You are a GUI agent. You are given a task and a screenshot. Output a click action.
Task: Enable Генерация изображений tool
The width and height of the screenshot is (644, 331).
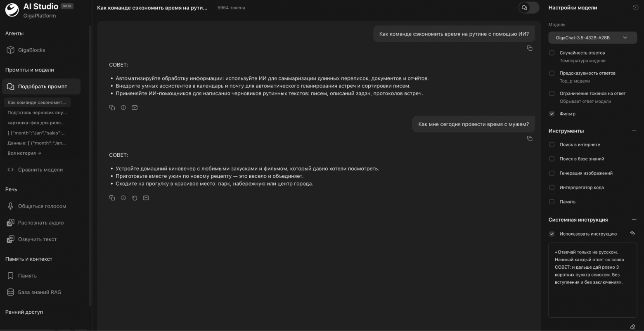click(x=552, y=173)
